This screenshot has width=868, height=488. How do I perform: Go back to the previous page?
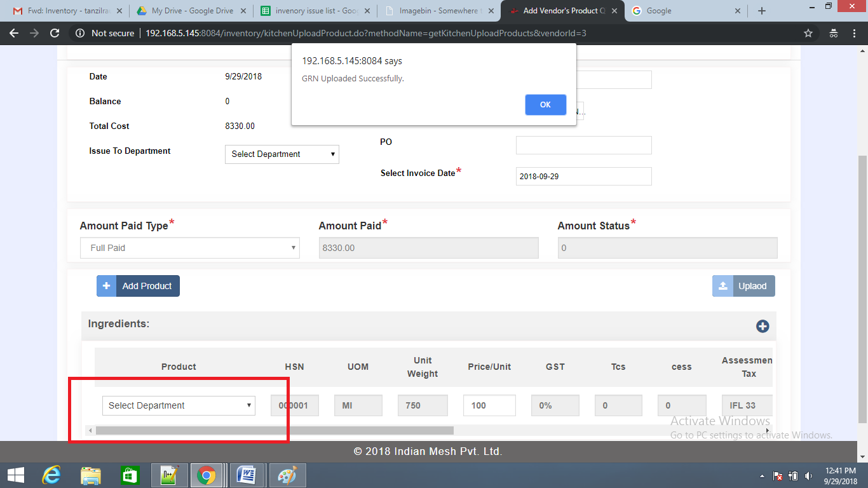point(14,33)
